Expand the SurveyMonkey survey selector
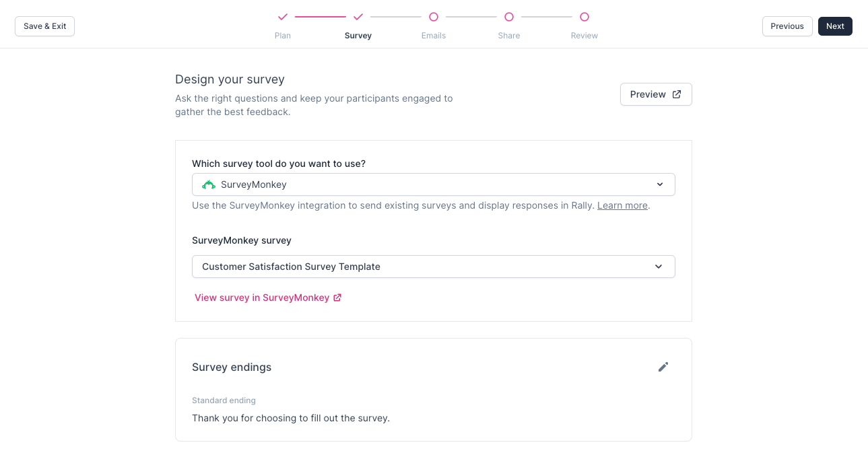Image resolution: width=868 pixels, height=453 pixels. 433,267
